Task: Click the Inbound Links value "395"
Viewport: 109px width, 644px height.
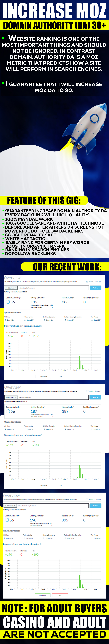Action: 65,520
